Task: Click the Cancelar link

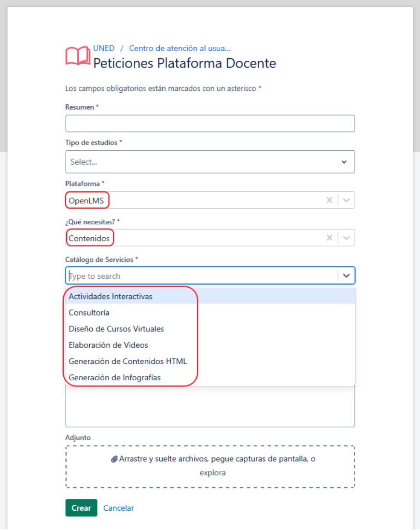Action: [119, 508]
